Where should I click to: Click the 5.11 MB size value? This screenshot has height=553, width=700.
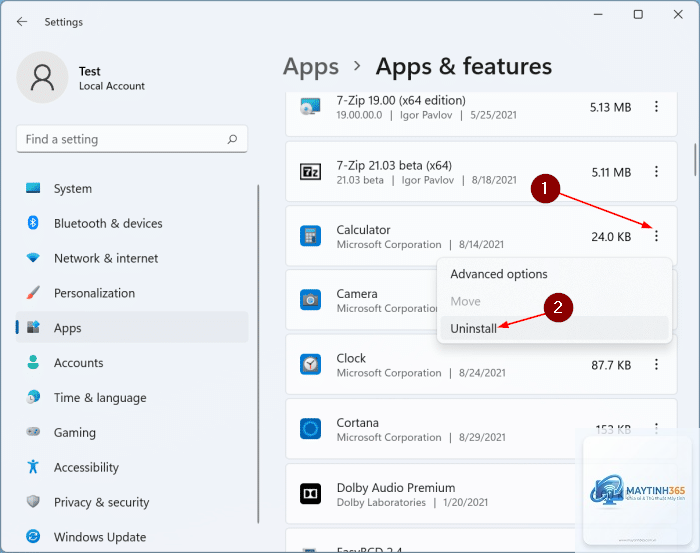pyautogui.click(x=611, y=172)
